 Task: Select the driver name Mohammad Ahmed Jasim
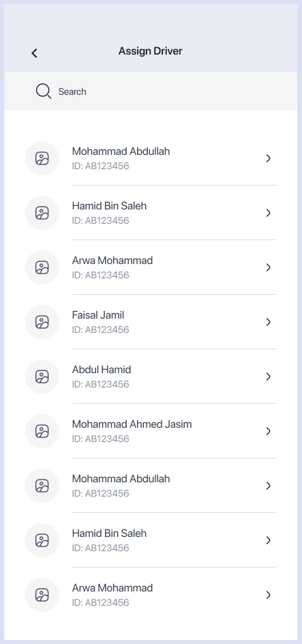(x=132, y=424)
